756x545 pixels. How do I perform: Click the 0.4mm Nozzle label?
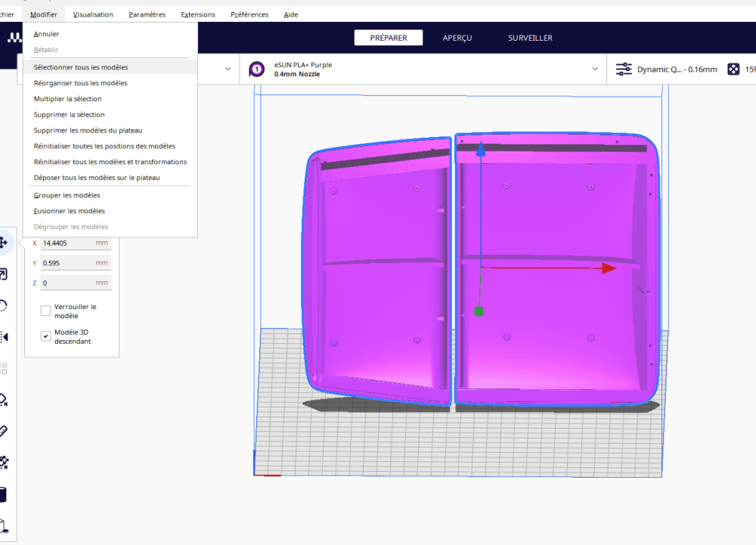pos(297,74)
